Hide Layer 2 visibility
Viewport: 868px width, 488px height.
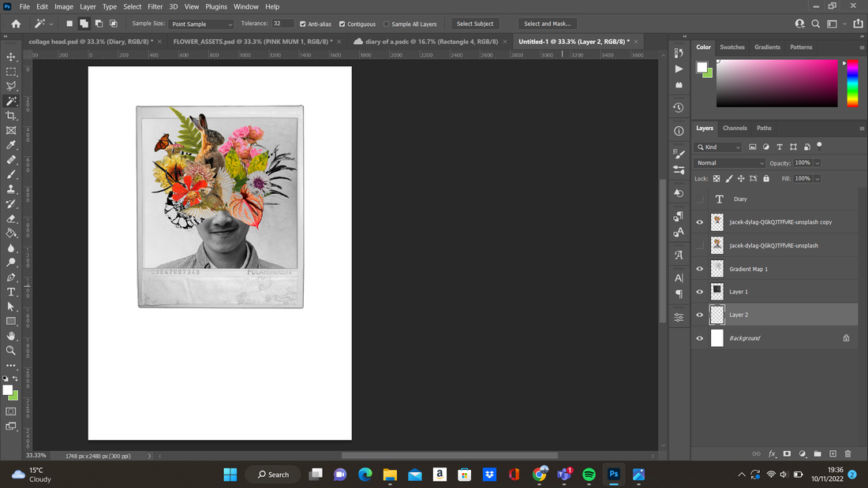(x=700, y=315)
